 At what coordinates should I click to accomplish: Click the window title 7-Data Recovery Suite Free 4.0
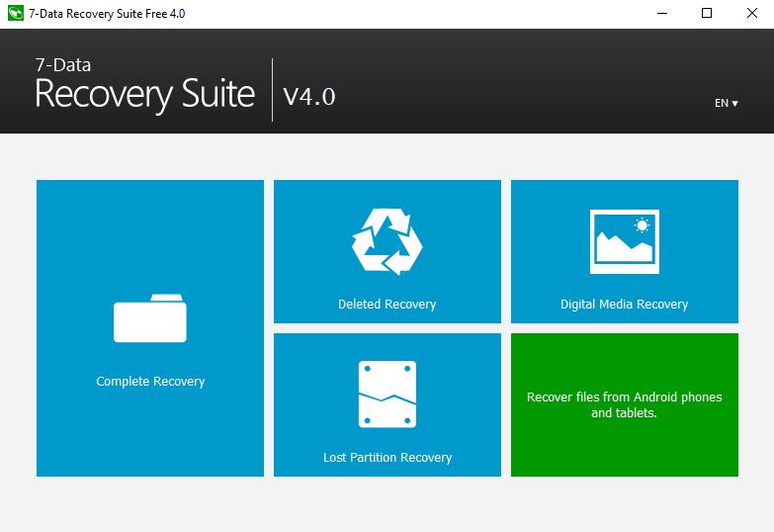107,14
